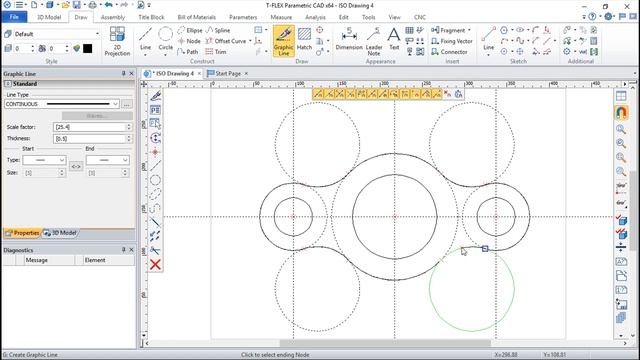Select the Dimension tool
The image size is (640, 360).
[349, 39]
